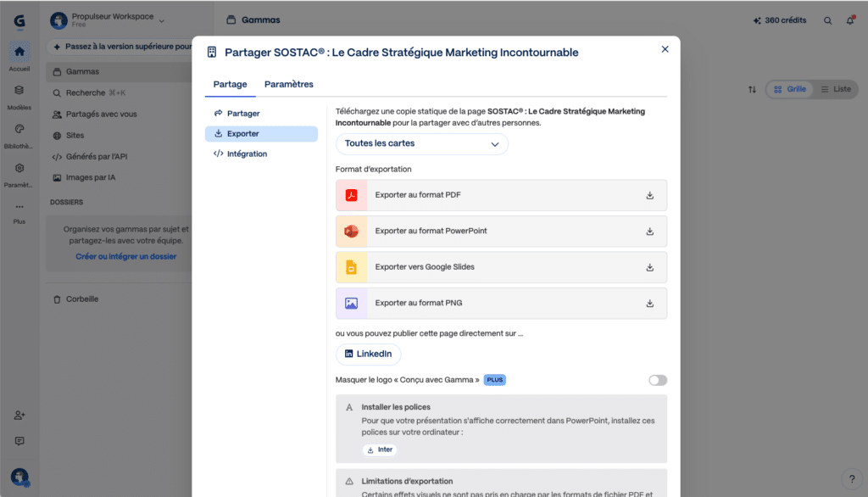Open the Intégration section
The height and width of the screenshot is (497, 868).
click(261, 154)
